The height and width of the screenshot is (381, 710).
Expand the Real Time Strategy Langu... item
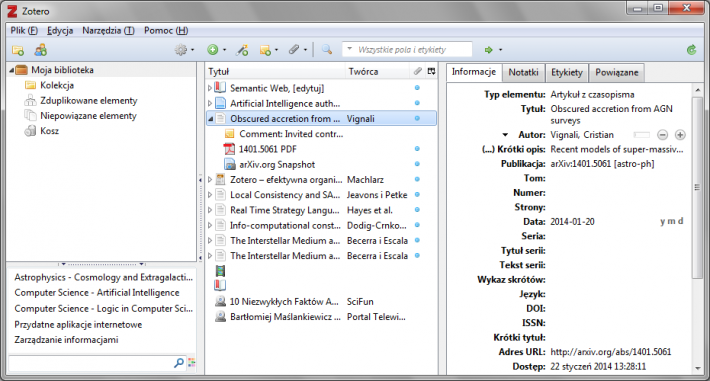[x=210, y=210]
